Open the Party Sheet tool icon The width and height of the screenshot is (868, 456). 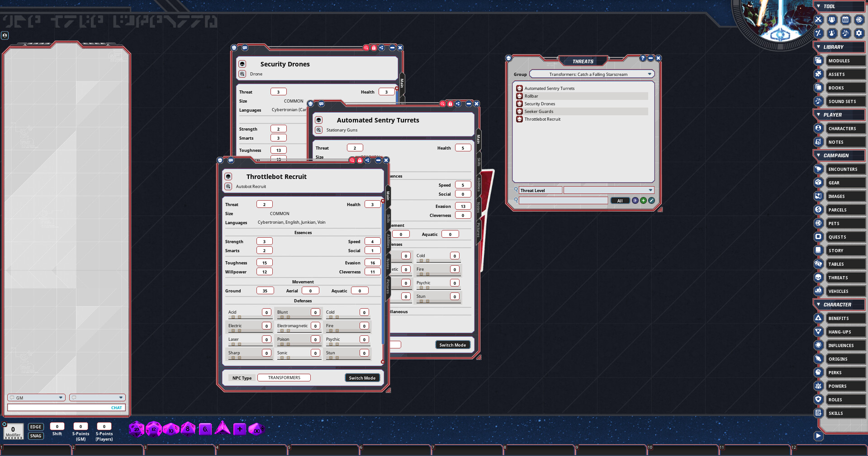pos(832,20)
